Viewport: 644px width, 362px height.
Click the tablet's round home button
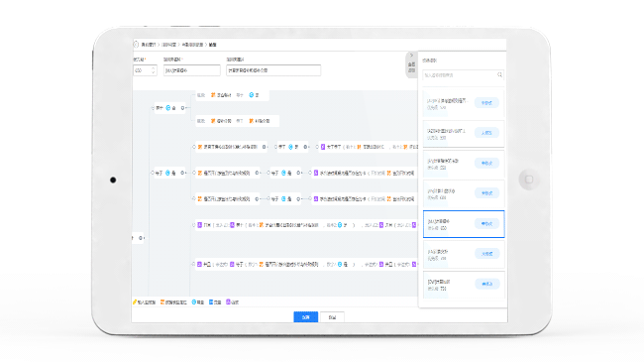(x=529, y=180)
